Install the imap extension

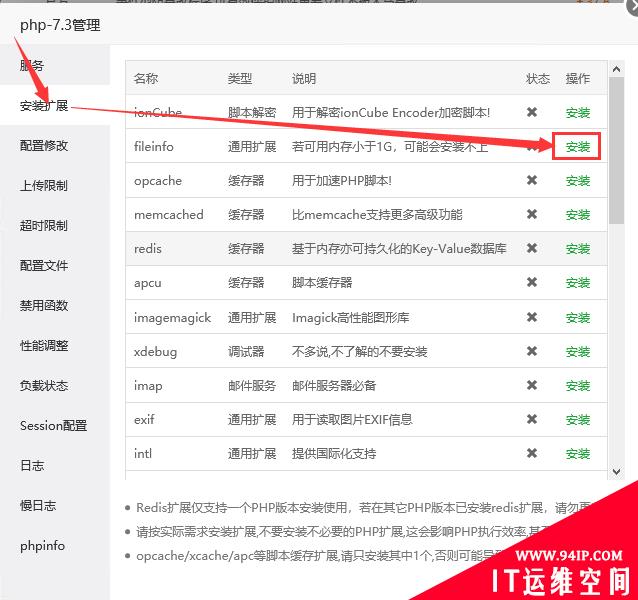click(578, 386)
